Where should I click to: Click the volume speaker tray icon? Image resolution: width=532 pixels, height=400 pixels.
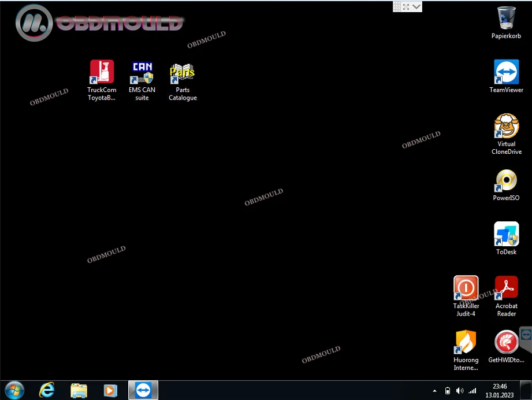click(460, 391)
